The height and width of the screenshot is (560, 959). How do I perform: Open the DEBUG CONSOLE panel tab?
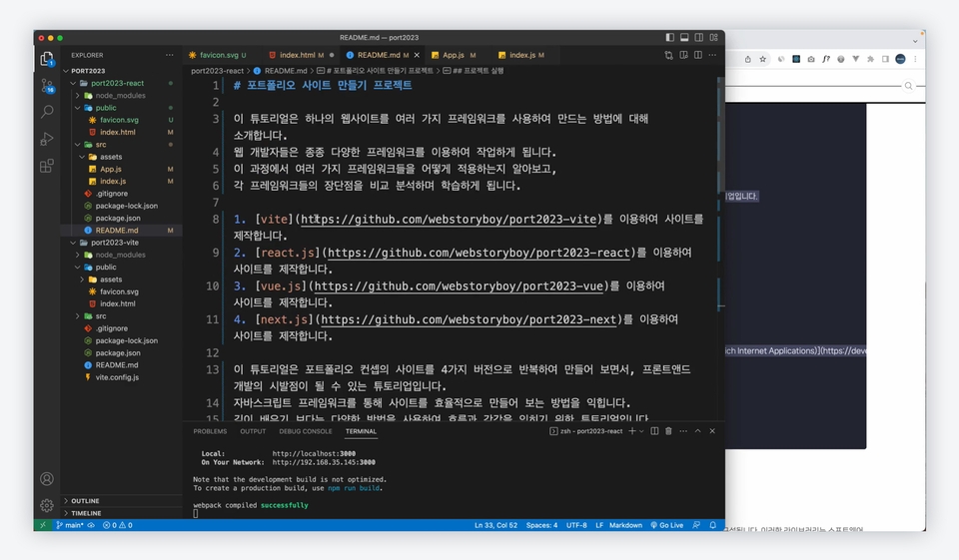pos(306,431)
